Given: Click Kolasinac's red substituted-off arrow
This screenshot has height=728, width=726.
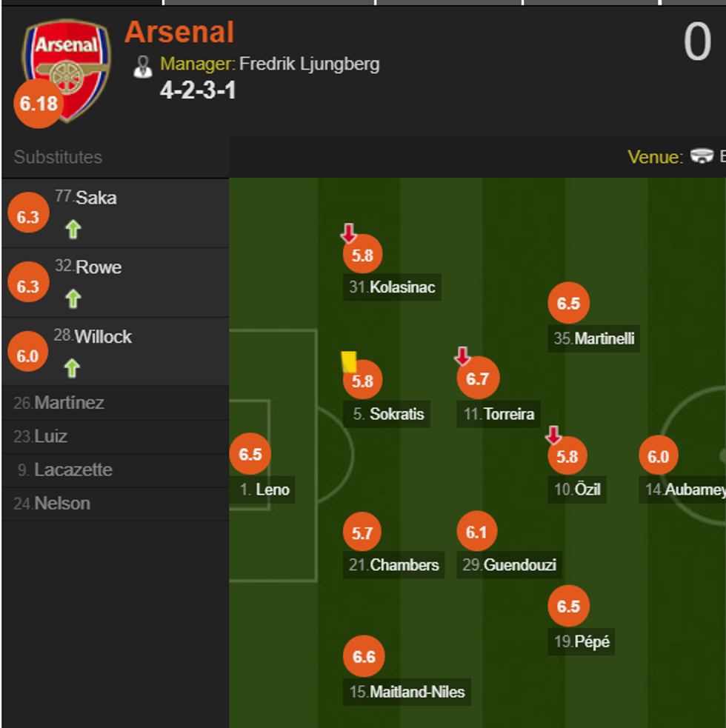Looking at the screenshot, I should click(348, 234).
